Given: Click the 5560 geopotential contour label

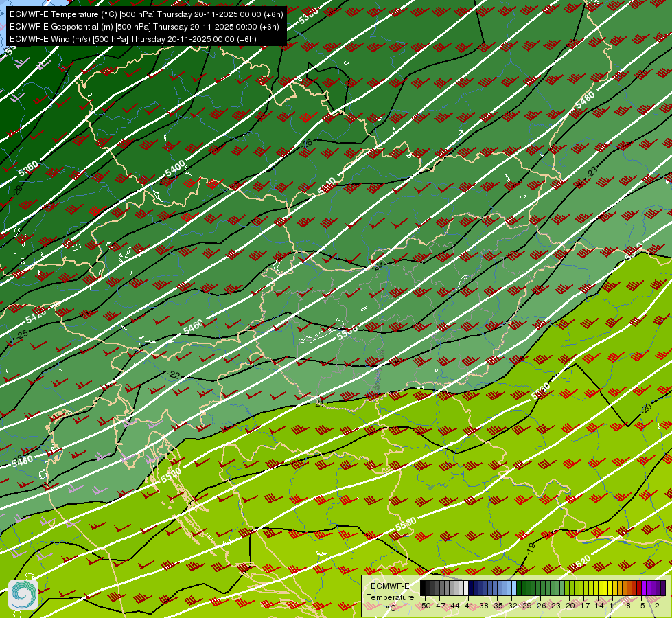Looking at the screenshot, I should pos(540,391).
